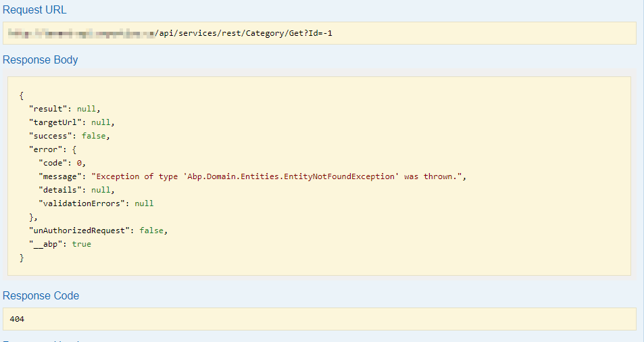644x342 pixels.
Task: Select the 404 response code value
Action: pyautogui.click(x=17, y=319)
